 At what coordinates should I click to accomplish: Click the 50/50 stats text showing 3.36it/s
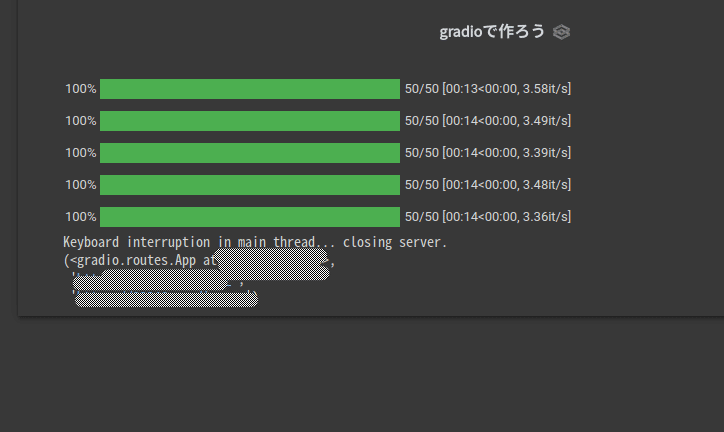coord(488,217)
